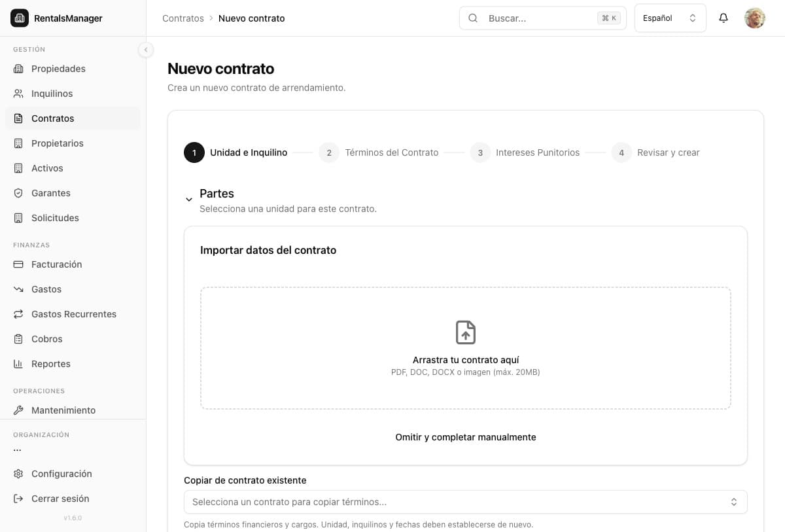Open the Gastos Recurrentes section
785x532 pixels.
click(x=74, y=314)
